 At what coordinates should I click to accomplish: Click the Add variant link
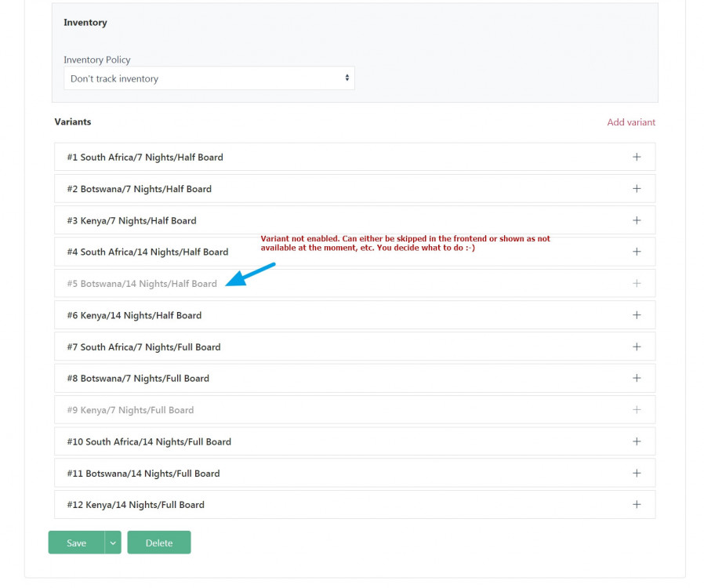tap(631, 122)
